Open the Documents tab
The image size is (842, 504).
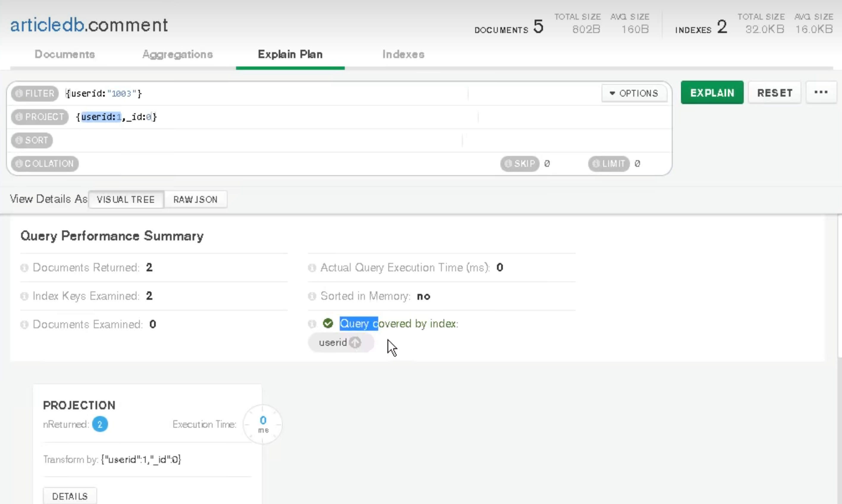(65, 54)
